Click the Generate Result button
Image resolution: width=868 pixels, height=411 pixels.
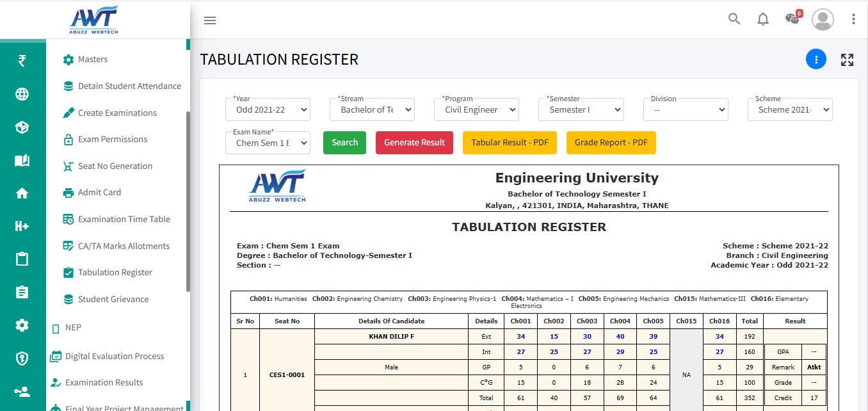(414, 142)
